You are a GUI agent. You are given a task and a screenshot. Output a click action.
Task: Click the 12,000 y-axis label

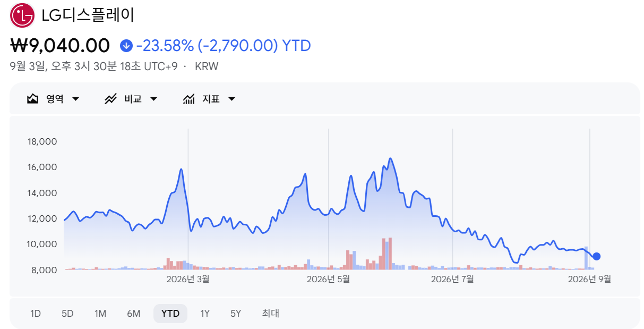pos(42,218)
